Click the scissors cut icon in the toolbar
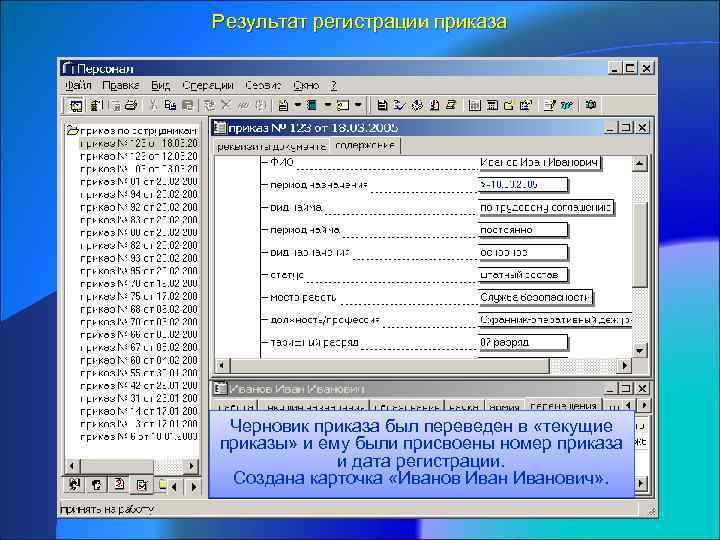720x540 pixels. tap(153, 105)
